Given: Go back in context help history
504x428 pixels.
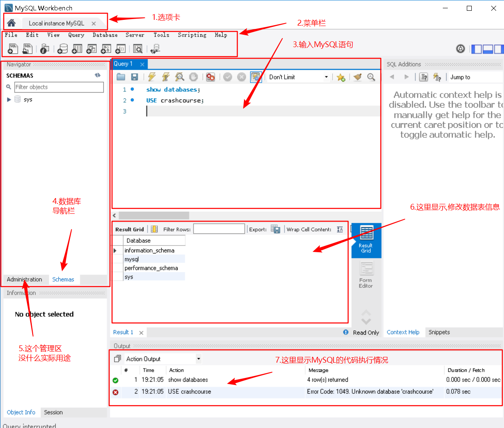Looking at the screenshot, I should (392, 77).
